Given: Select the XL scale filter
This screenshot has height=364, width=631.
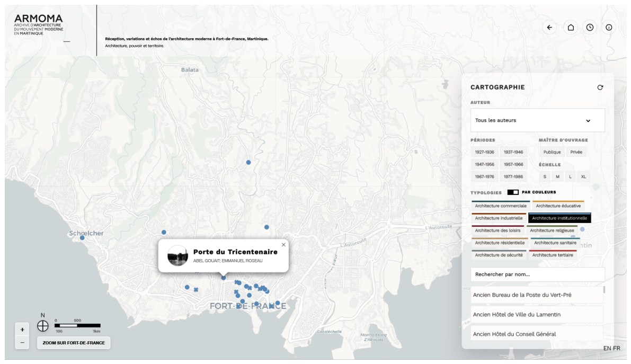Looking at the screenshot, I should pyautogui.click(x=583, y=177).
